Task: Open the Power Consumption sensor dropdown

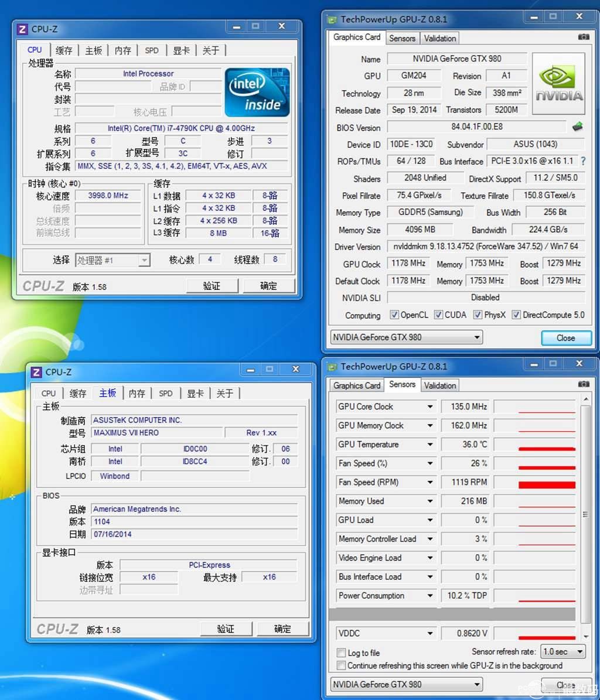Action: 430,596
